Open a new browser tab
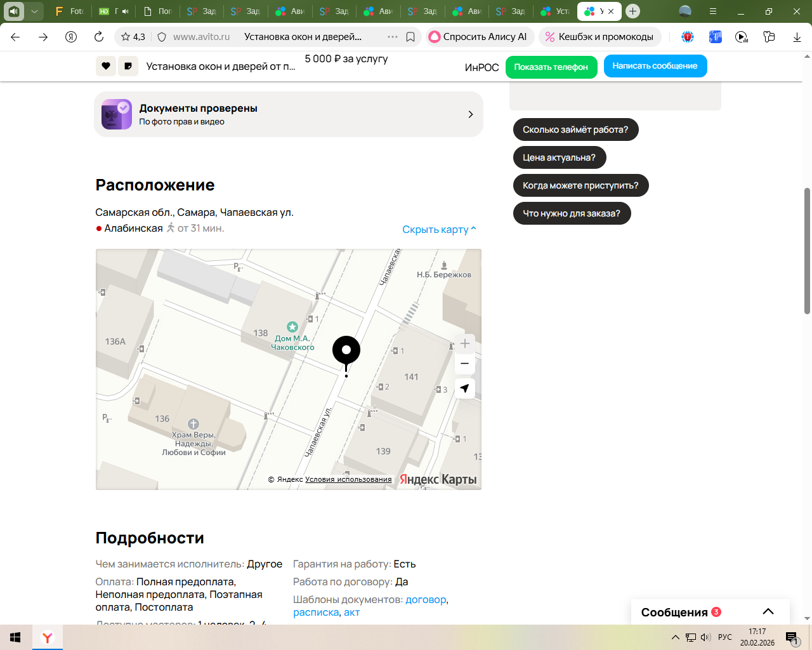This screenshot has height=650, width=812. 632,11
